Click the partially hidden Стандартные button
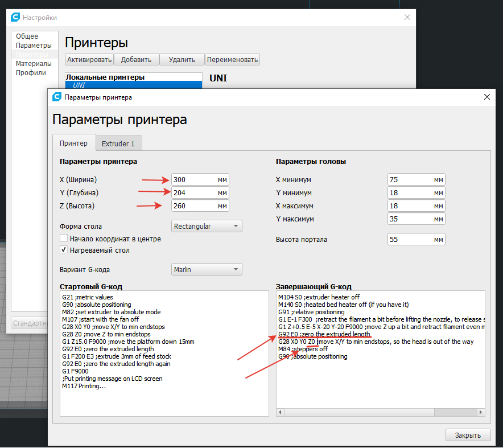Image resolution: width=503 pixels, height=448 pixels. (30, 323)
